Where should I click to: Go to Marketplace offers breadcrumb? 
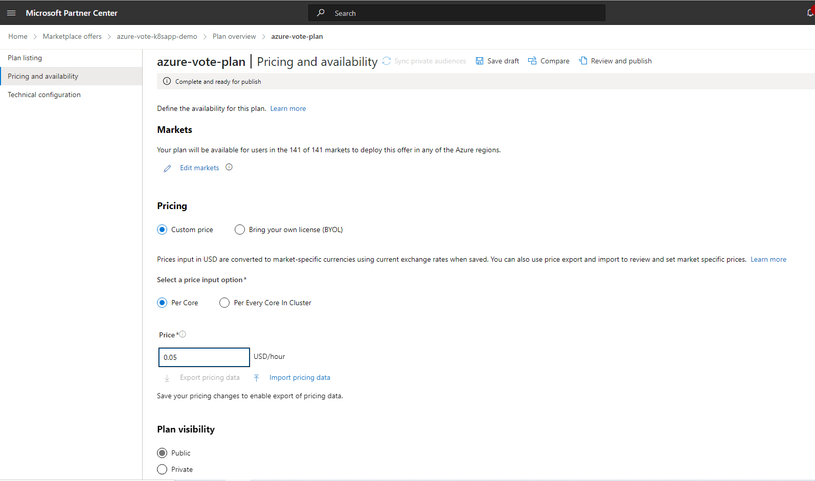pyautogui.click(x=72, y=36)
